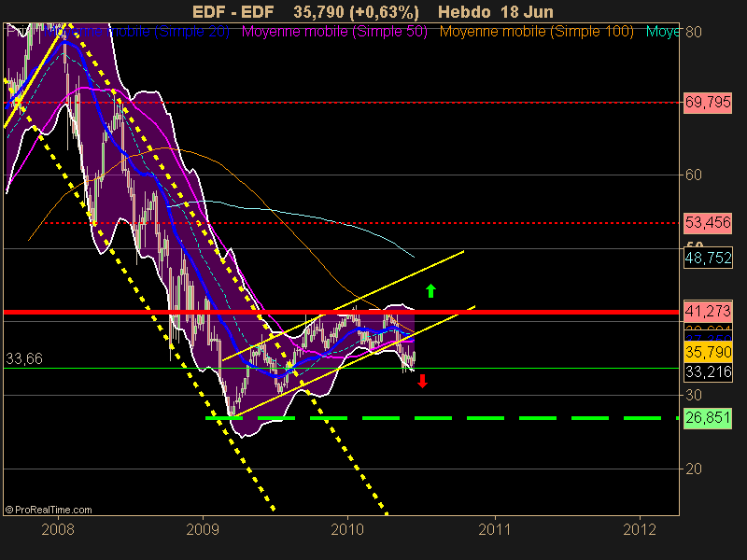Click the 35,790 current price label
Screen dimensions: 747x560
708,352
